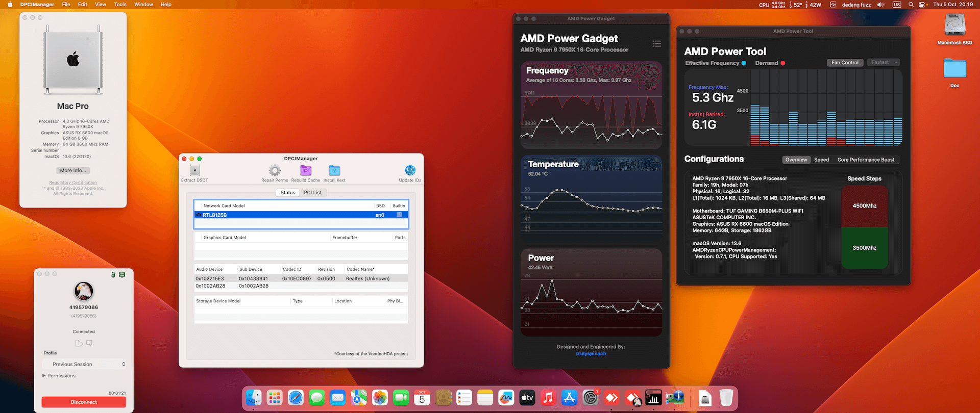Open the trulyspinach link

point(591,354)
